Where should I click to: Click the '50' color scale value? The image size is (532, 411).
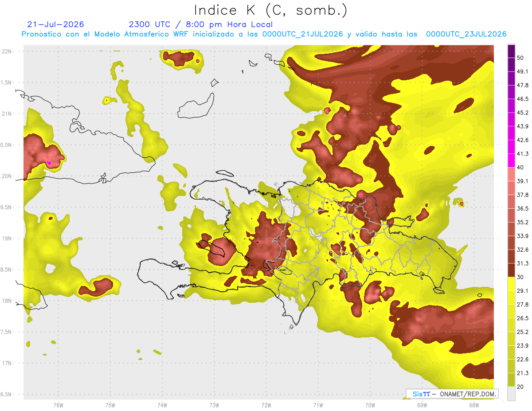coord(521,58)
